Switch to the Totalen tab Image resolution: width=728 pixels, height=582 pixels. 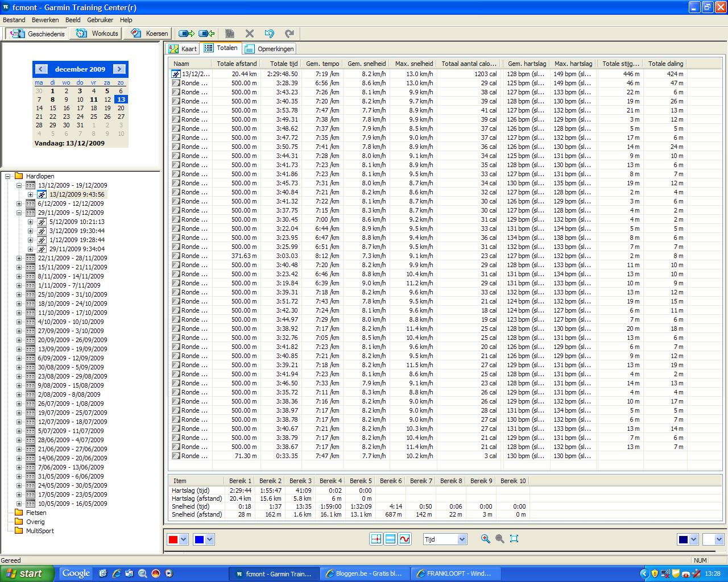(x=221, y=48)
